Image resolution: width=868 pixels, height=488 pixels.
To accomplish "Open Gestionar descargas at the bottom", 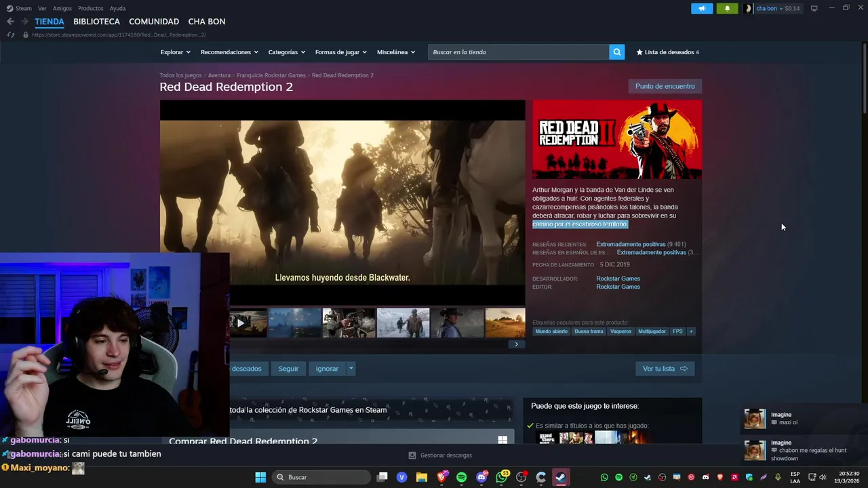I will click(440, 455).
